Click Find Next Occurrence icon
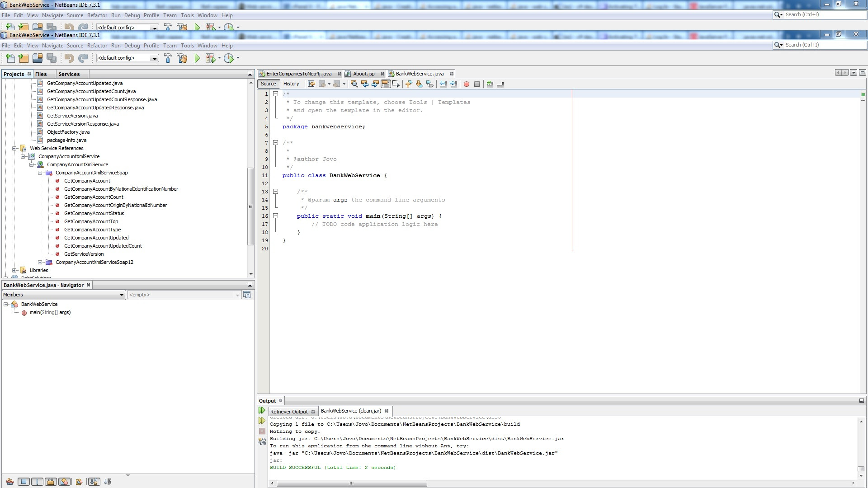Viewport: 868px width, 488px height. pos(375,84)
